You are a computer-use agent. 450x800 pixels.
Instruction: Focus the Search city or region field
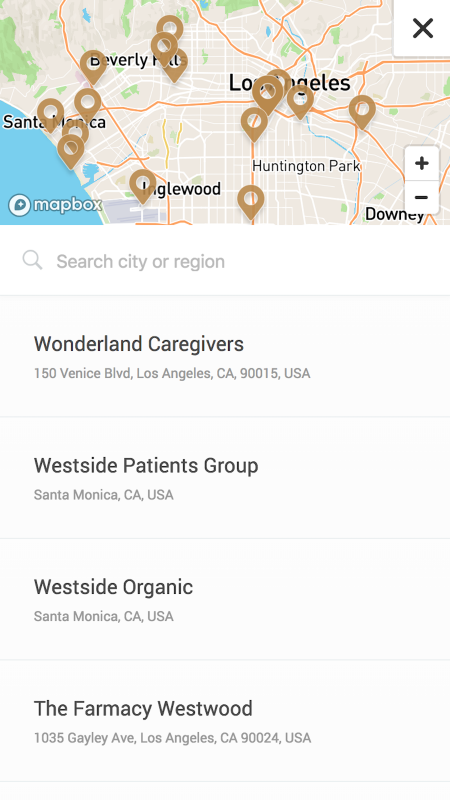click(x=225, y=261)
